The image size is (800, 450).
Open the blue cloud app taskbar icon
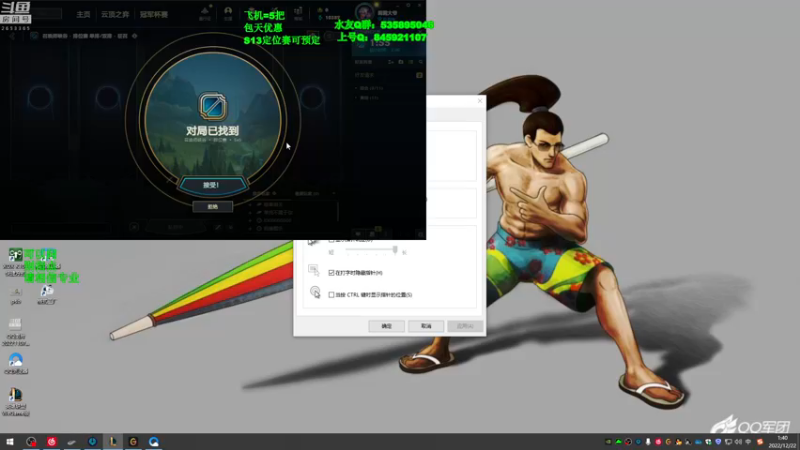(154, 441)
